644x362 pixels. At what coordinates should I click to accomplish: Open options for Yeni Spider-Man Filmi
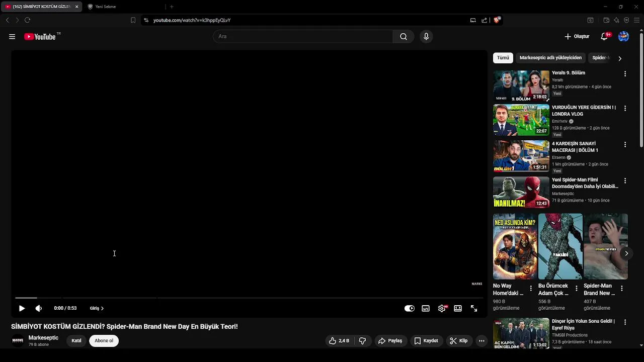pyautogui.click(x=625, y=180)
